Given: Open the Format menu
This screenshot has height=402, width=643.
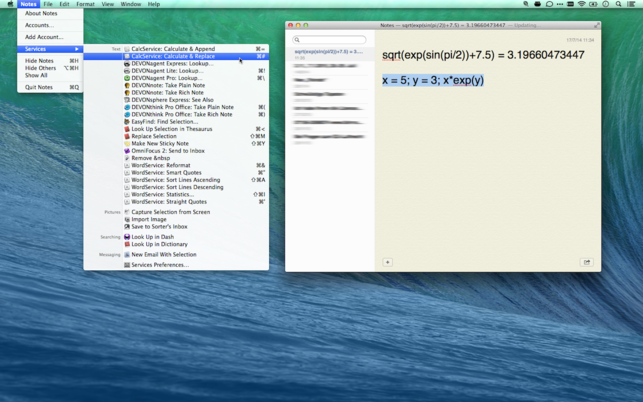Looking at the screenshot, I should coord(85,4).
